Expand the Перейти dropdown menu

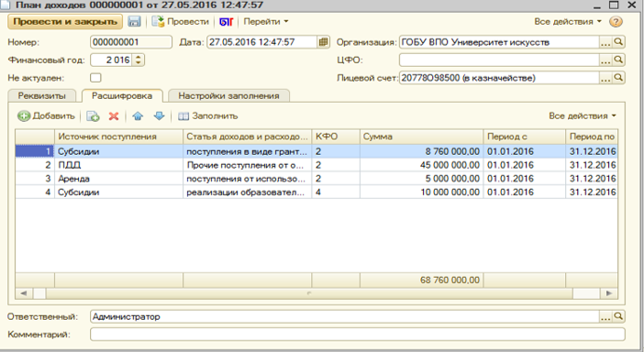(266, 22)
